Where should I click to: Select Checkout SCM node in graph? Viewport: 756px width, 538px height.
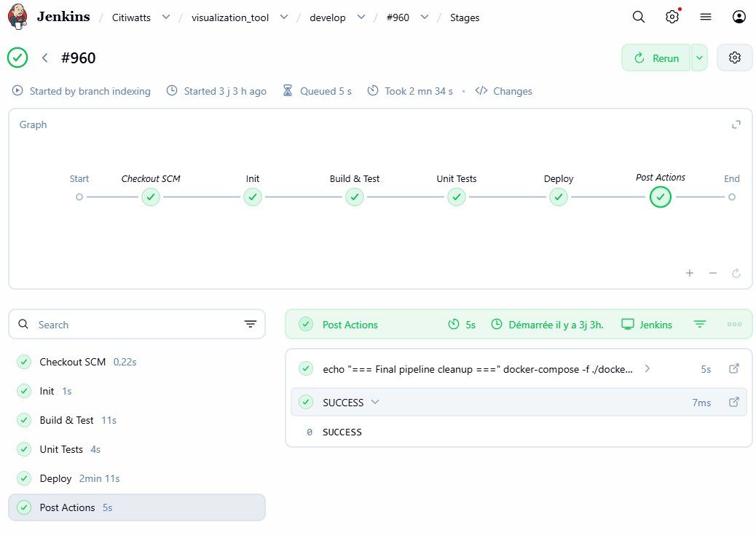[151, 197]
